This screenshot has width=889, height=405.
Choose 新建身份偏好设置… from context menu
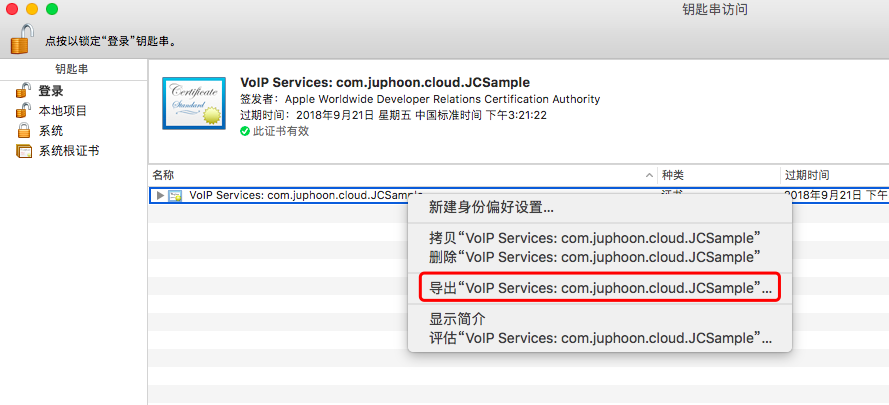click(x=600, y=207)
